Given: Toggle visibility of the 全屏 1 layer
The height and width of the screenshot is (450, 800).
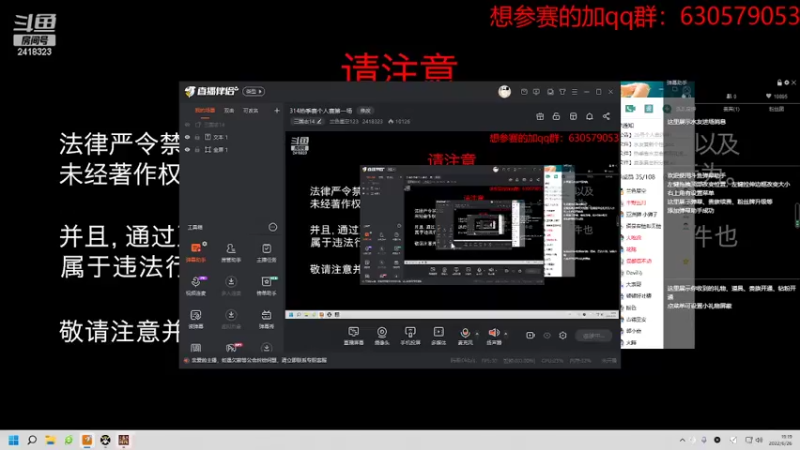Looking at the screenshot, I should [187, 149].
